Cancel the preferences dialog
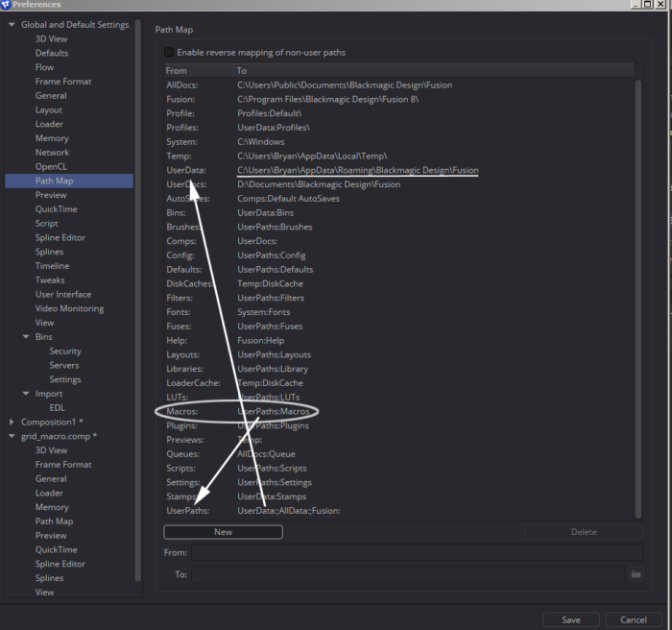 click(634, 619)
